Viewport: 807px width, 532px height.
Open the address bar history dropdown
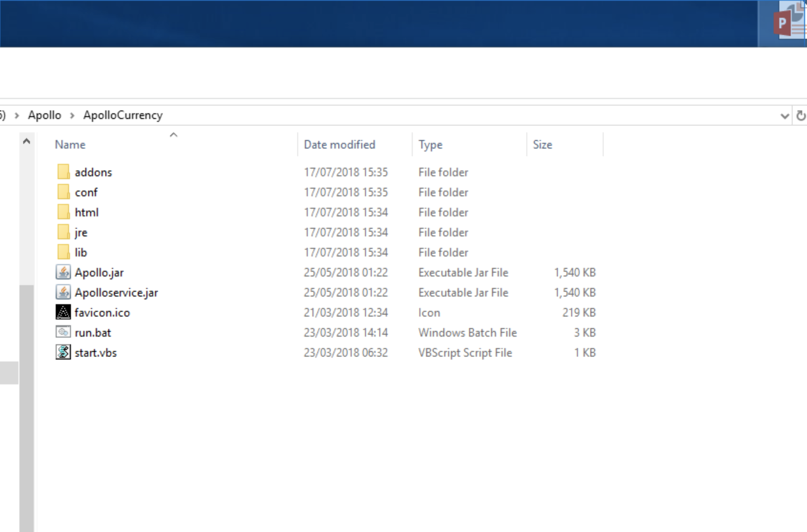pyautogui.click(x=785, y=116)
